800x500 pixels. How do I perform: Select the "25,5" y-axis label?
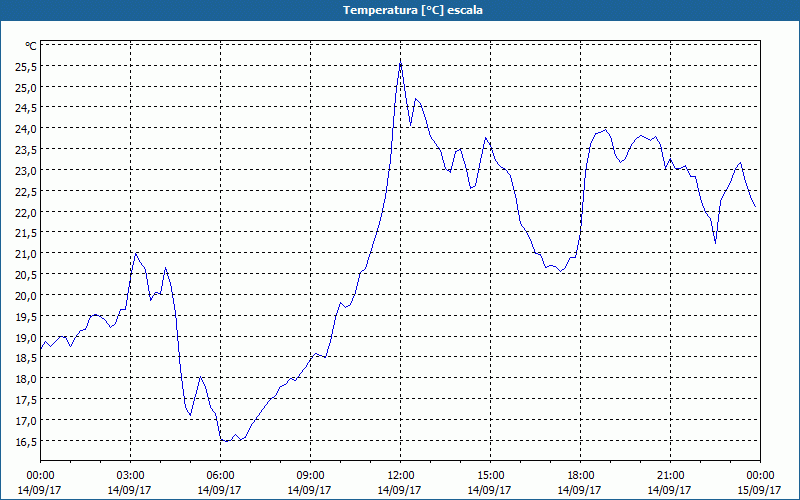[x=26, y=66]
